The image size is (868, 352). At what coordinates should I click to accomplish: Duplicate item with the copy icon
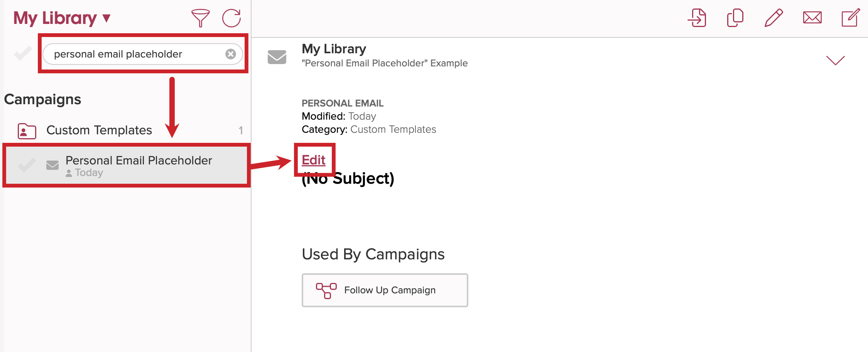(735, 18)
